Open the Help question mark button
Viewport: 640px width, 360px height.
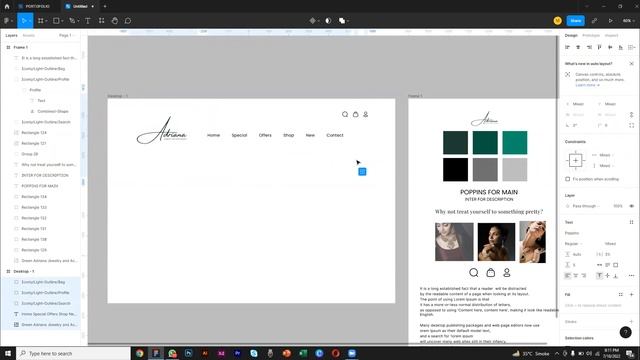pyautogui.click(x=625, y=332)
